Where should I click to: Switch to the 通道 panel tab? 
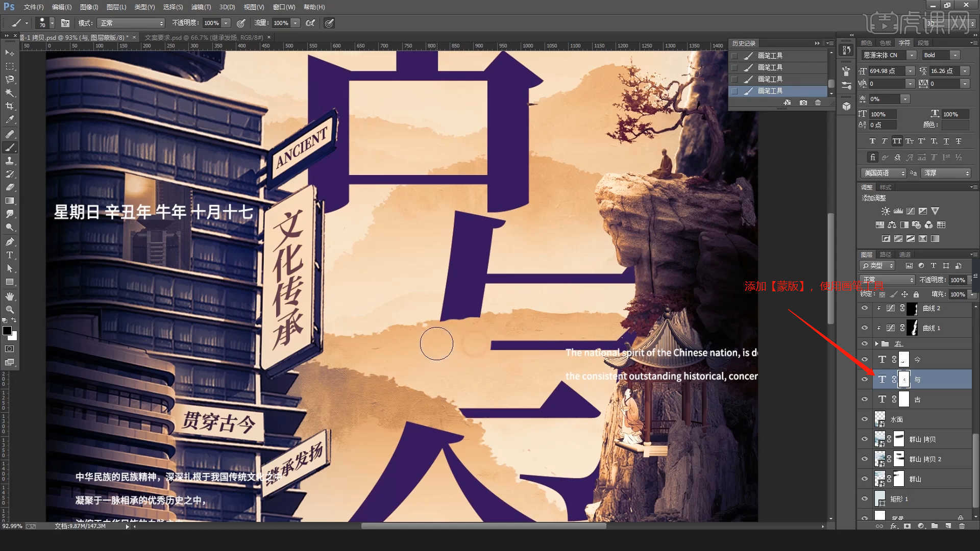click(x=904, y=254)
